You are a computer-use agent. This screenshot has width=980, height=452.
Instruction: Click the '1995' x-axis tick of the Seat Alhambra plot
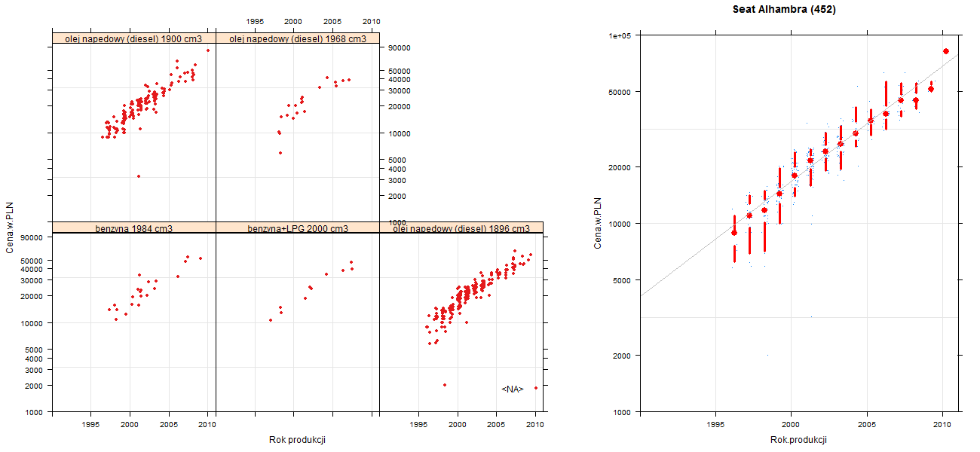click(x=715, y=426)
